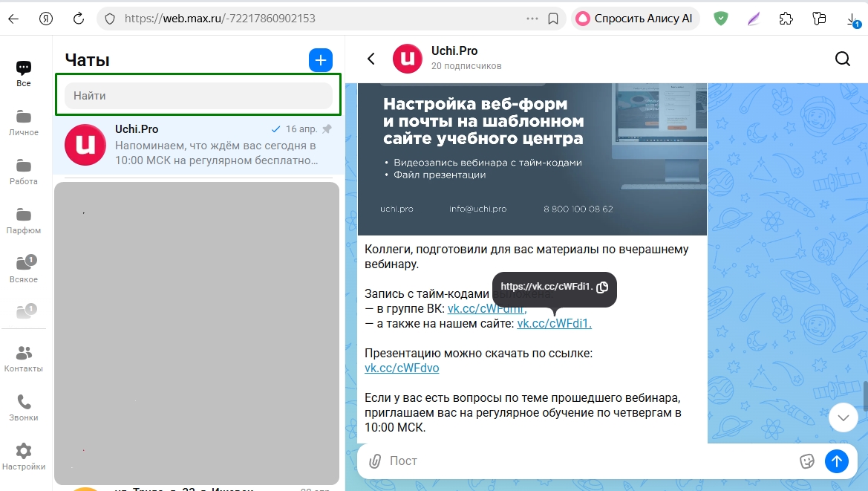Click the Найти search field
This screenshot has width=868, height=491.
(x=197, y=96)
